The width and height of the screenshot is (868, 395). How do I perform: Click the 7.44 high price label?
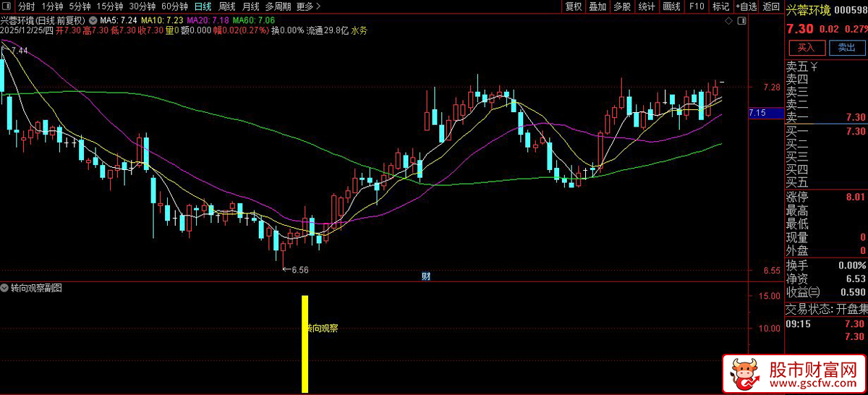click(x=19, y=51)
